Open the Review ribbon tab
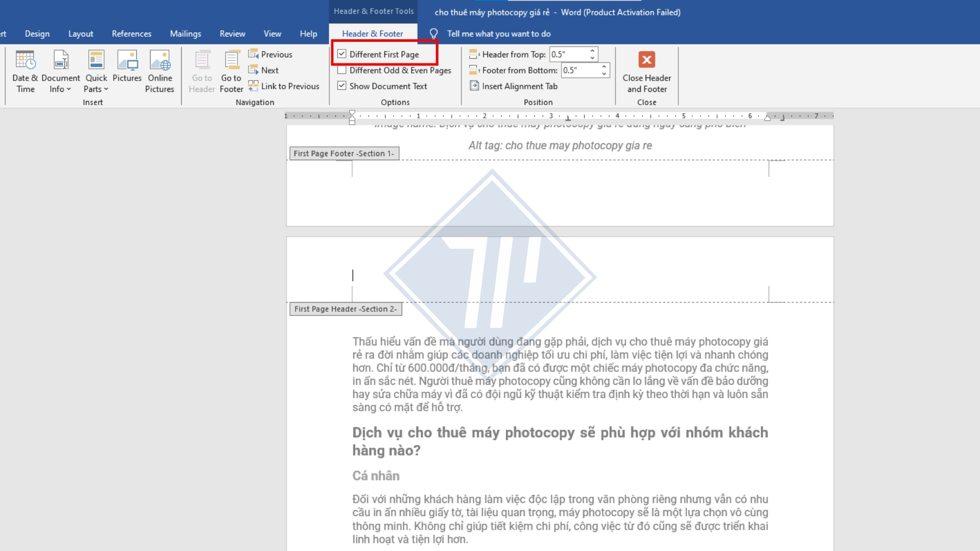980x551 pixels. point(232,33)
